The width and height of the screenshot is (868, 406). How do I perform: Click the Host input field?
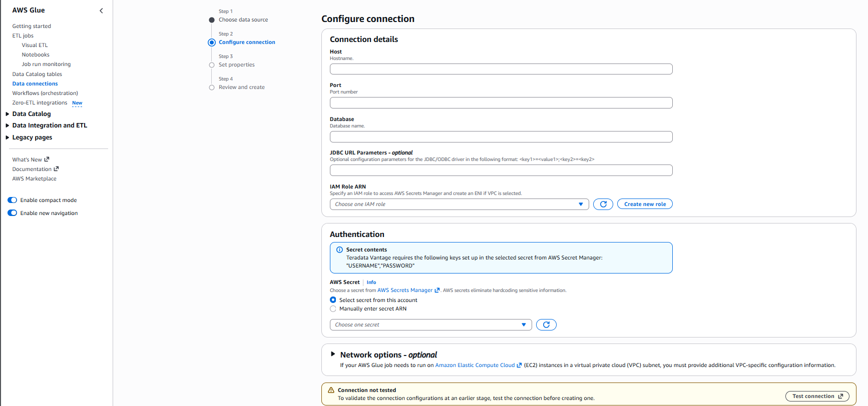pyautogui.click(x=501, y=69)
